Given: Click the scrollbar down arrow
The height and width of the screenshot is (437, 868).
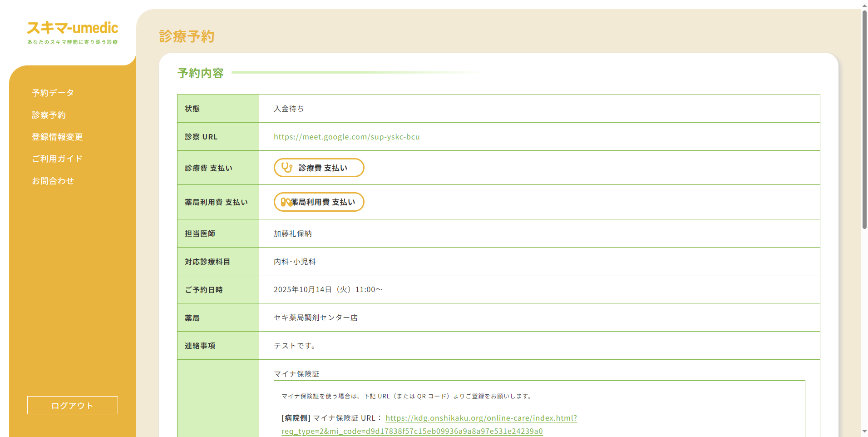Looking at the screenshot, I should click(864, 432).
